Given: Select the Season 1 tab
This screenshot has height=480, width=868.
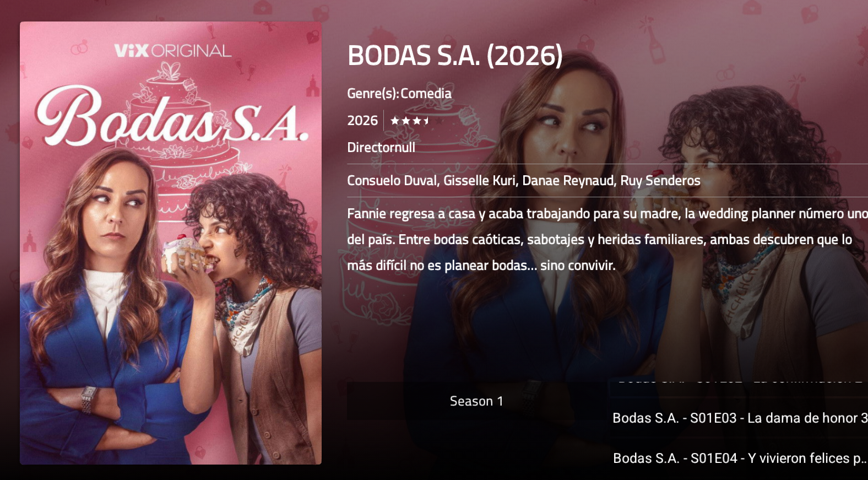Looking at the screenshot, I should click(476, 401).
